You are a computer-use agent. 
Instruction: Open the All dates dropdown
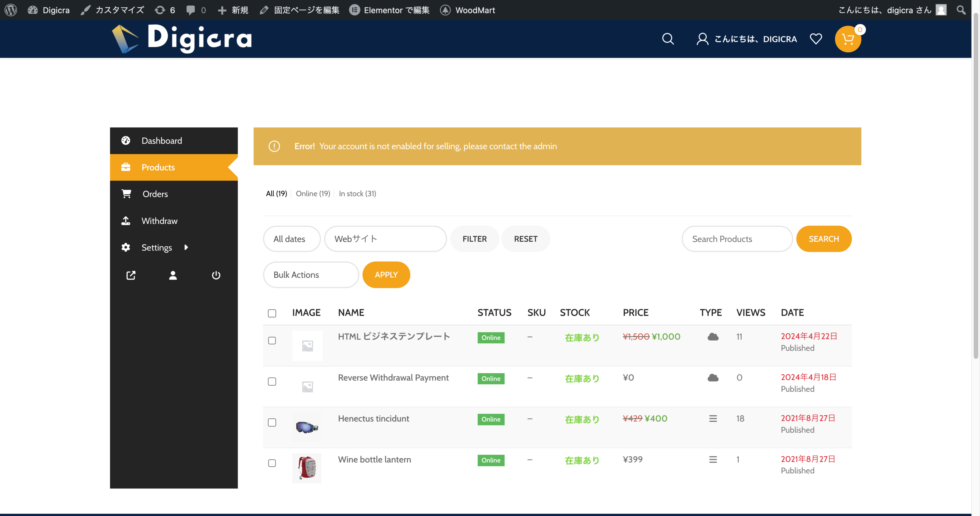coord(292,239)
